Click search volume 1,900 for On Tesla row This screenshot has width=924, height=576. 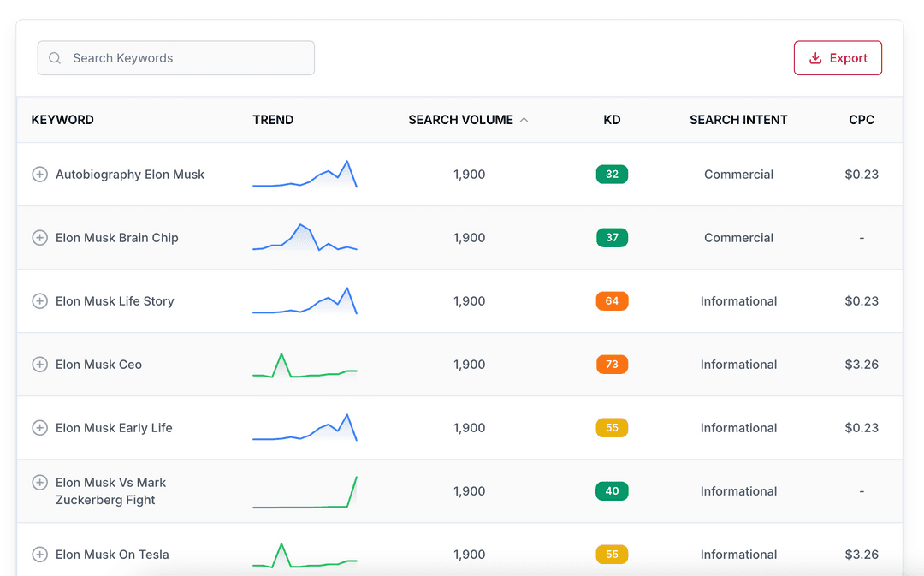coord(469,555)
